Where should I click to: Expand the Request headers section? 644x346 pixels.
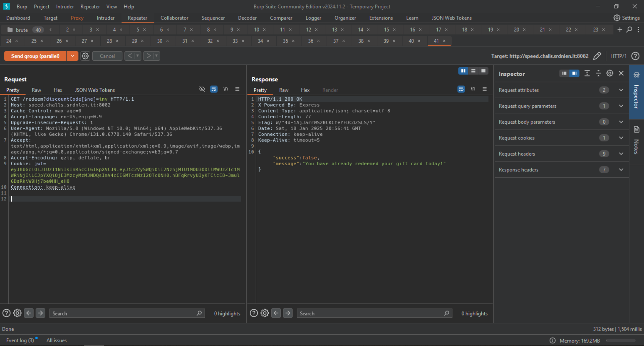coord(621,154)
